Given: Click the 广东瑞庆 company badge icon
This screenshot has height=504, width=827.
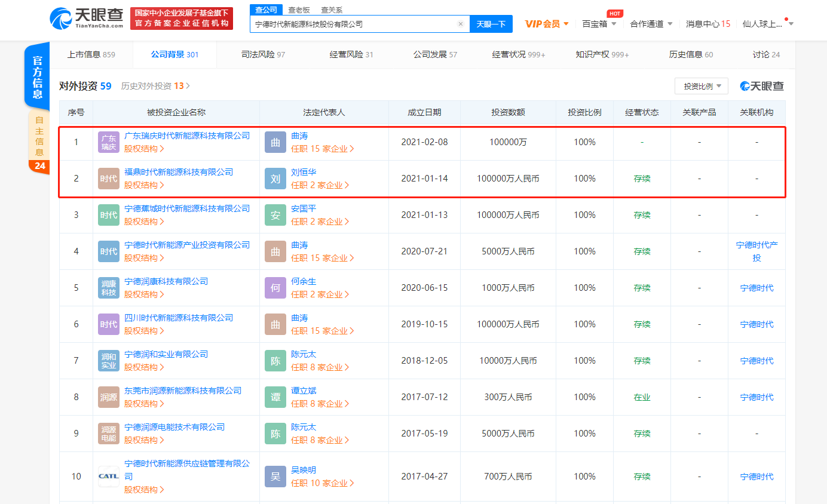Looking at the screenshot, I should 109,142.
